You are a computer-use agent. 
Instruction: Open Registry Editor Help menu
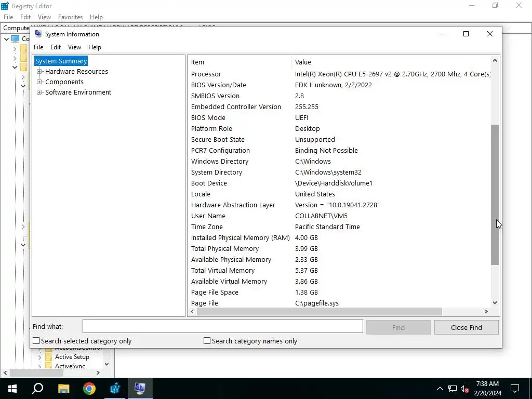96,17
